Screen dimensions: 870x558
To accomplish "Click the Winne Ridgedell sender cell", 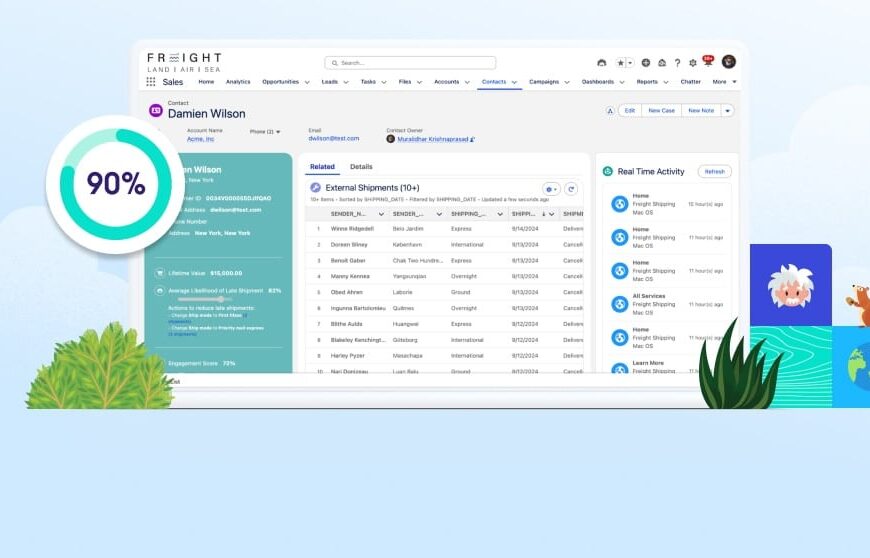I will (352, 229).
